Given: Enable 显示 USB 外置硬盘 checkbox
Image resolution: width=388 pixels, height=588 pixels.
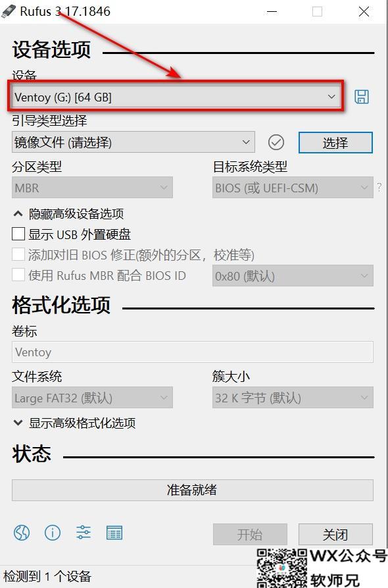Looking at the screenshot, I should 18,234.
